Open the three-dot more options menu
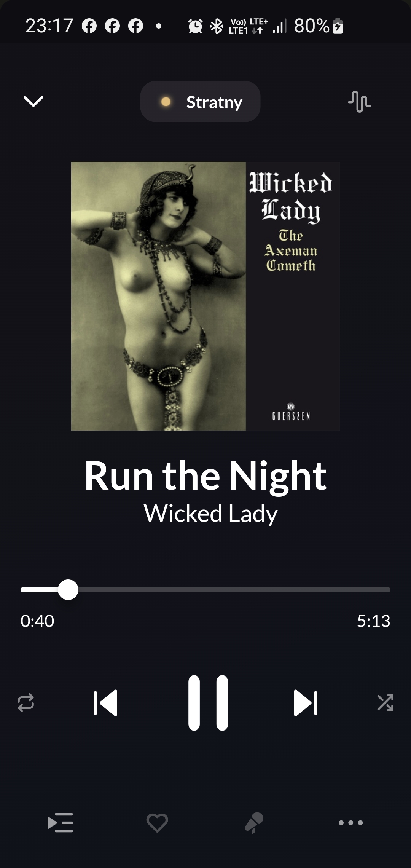 351,823
